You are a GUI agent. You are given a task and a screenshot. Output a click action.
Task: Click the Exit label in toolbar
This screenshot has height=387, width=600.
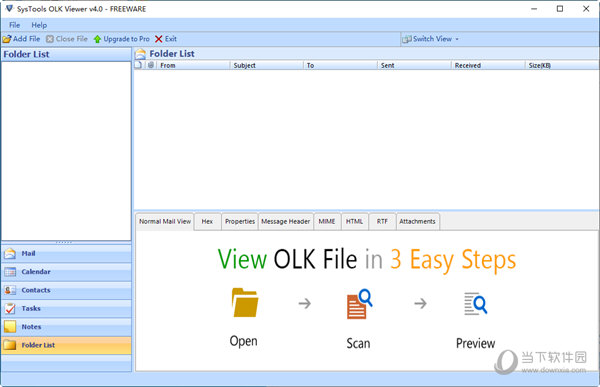coord(171,39)
